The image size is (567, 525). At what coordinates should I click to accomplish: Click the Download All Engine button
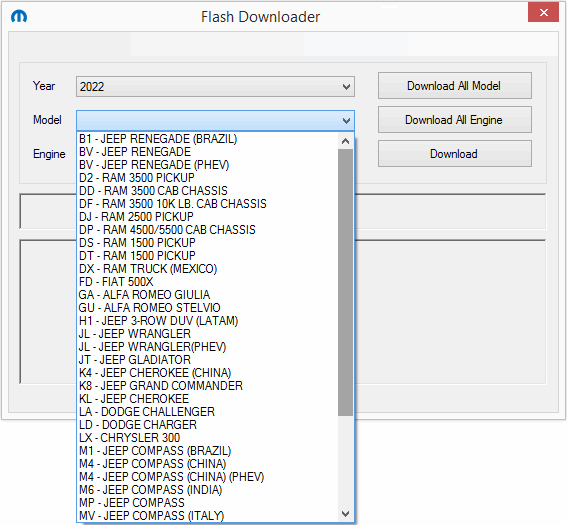pos(455,120)
